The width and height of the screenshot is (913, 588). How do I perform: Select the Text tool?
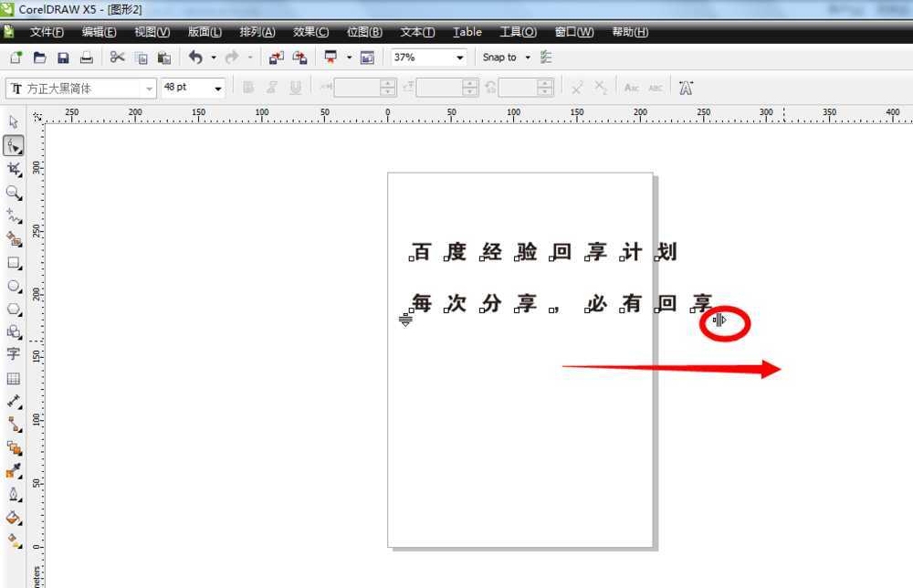pyautogui.click(x=13, y=353)
